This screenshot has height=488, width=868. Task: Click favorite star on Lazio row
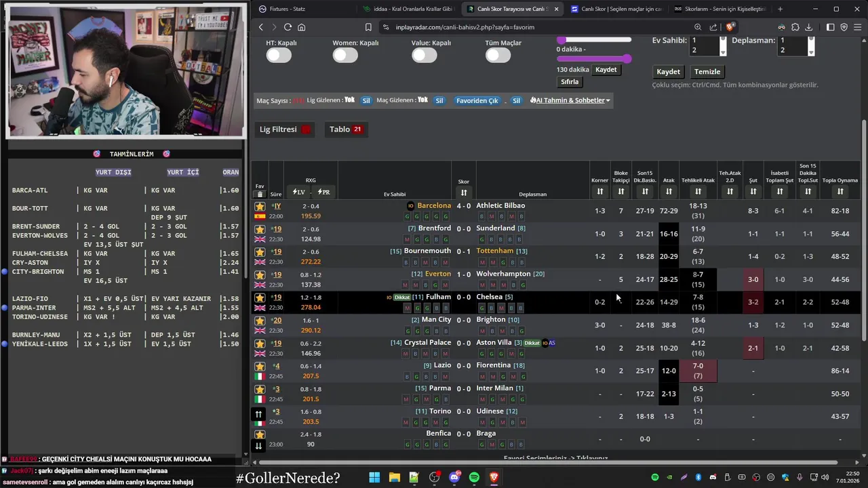click(260, 366)
